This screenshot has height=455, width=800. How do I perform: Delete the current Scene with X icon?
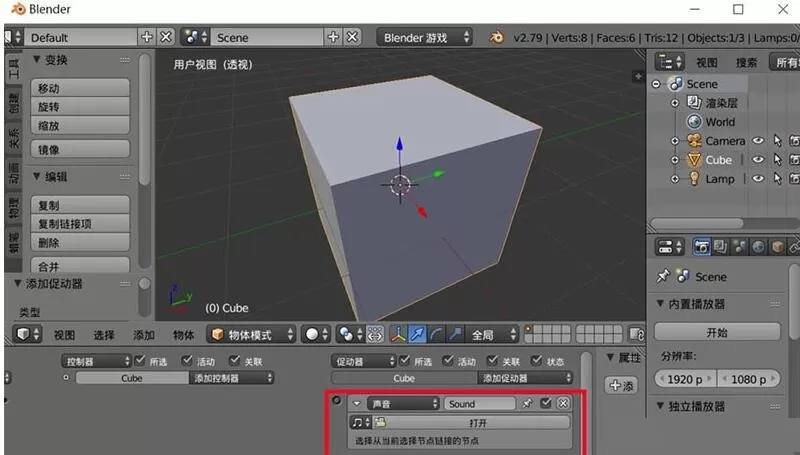[353, 37]
